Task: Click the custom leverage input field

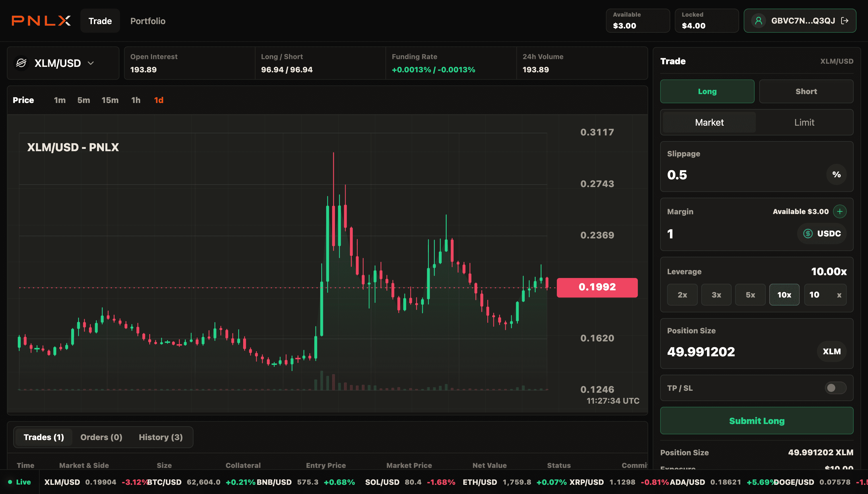Action: tap(825, 295)
